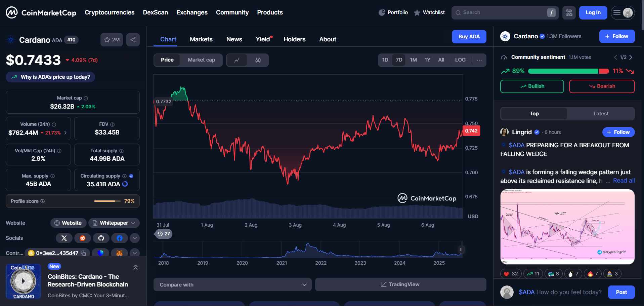Open Cardano GitHub social link
The image size is (644, 306).
point(101,238)
